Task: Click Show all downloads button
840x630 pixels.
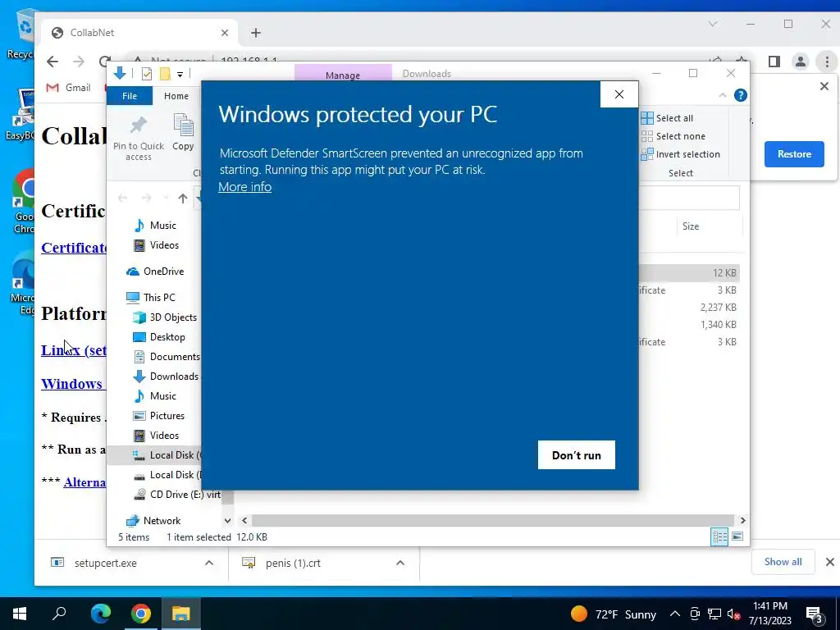Action: (x=783, y=561)
